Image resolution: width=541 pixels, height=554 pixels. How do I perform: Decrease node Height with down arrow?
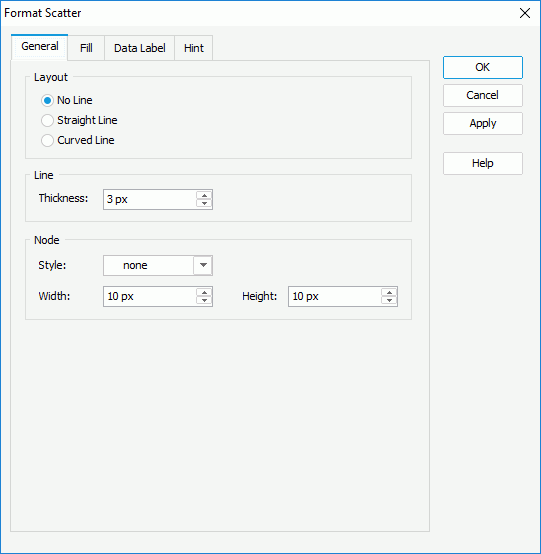389,301
